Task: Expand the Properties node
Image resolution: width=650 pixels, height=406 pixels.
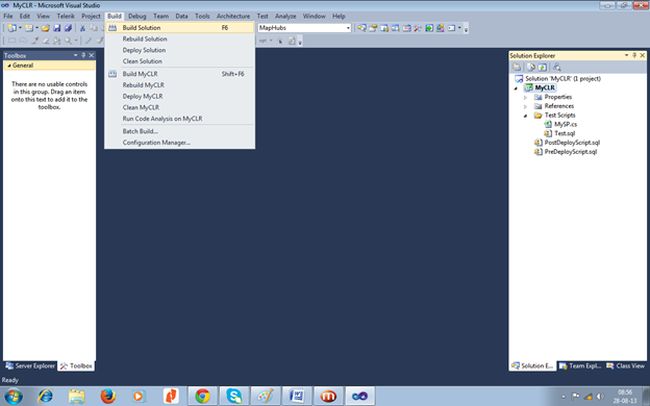Action: click(525, 97)
